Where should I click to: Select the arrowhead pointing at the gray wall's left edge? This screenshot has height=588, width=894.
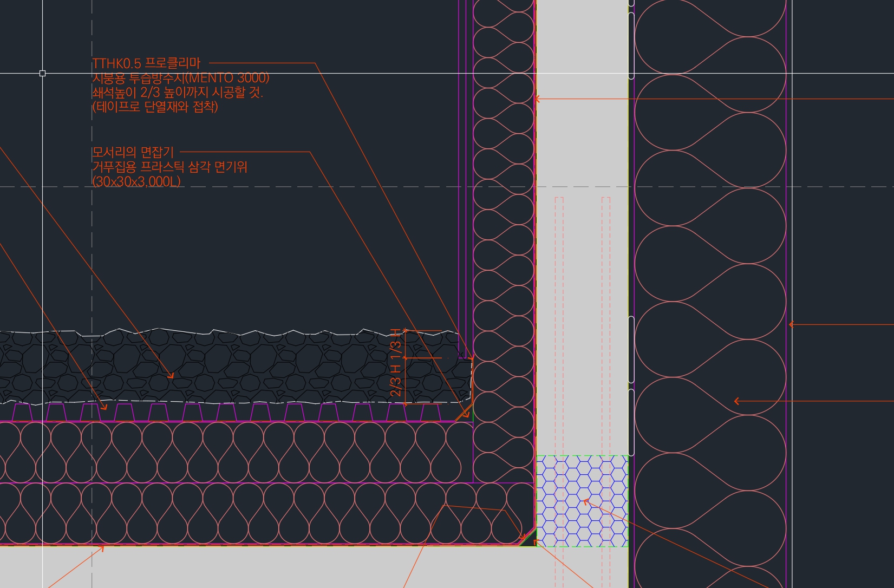point(537,99)
